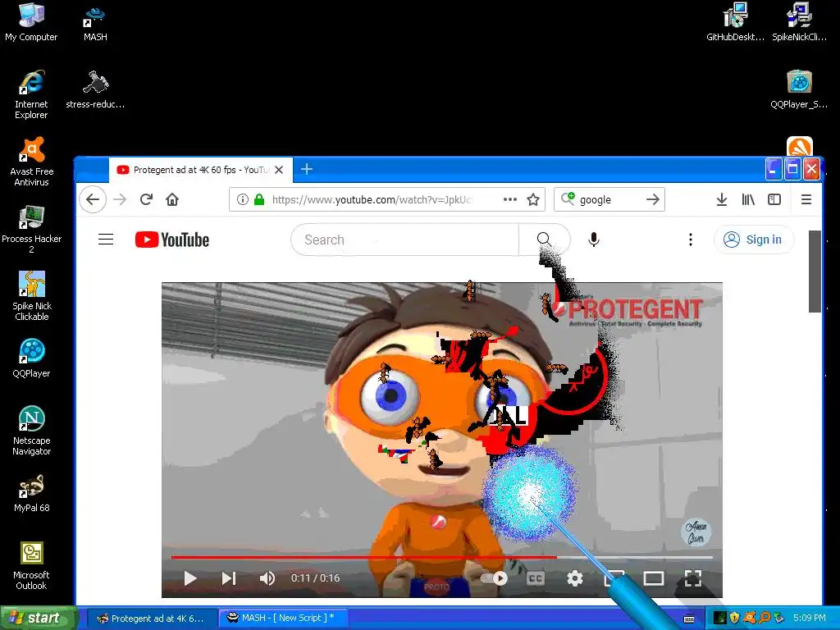View site information icon in address bar
The height and width of the screenshot is (630, 840).
(x=243, y=200)
